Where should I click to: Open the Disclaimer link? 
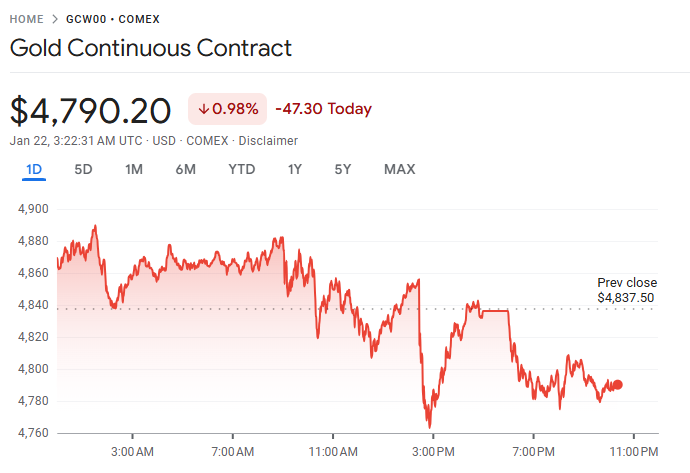pos(267,141)
